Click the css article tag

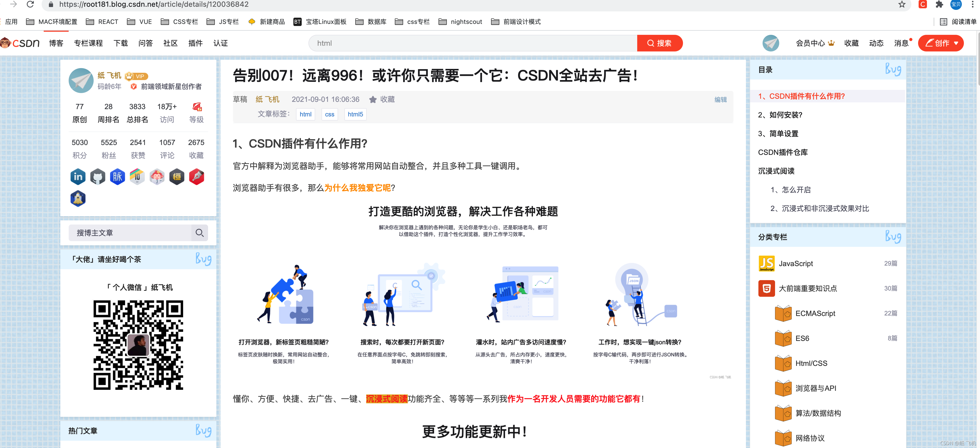[330, 114]
